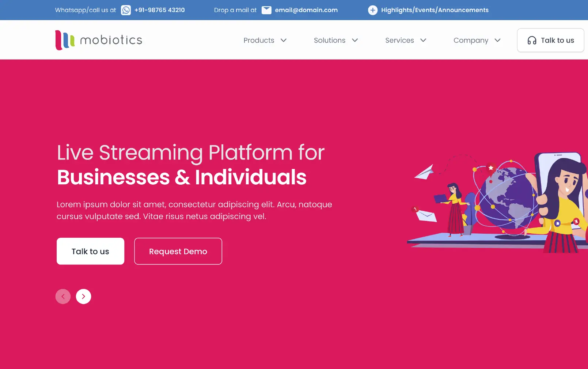Click the plus icon before Highlights/Events/Announcements
The image size is (588, 369).
(x=372, y=10)
